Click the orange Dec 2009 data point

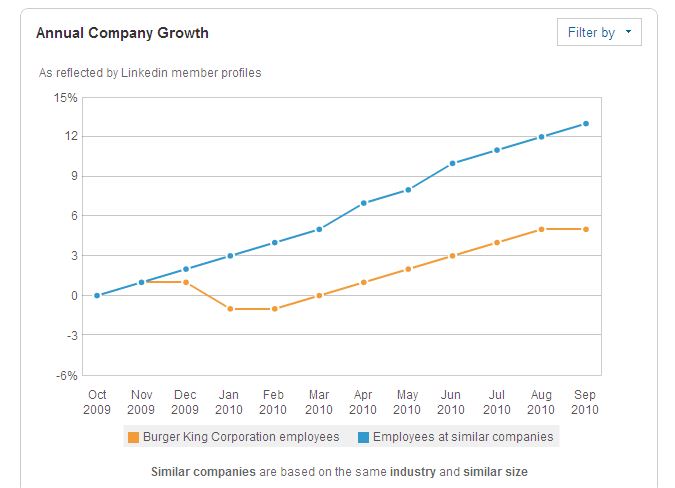point(186,282)
